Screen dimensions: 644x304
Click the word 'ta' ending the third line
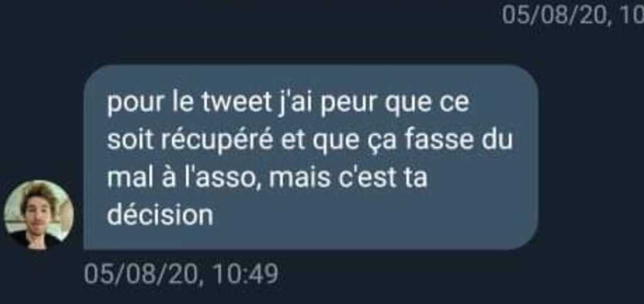pyautogui.click(x=416, y=179)
